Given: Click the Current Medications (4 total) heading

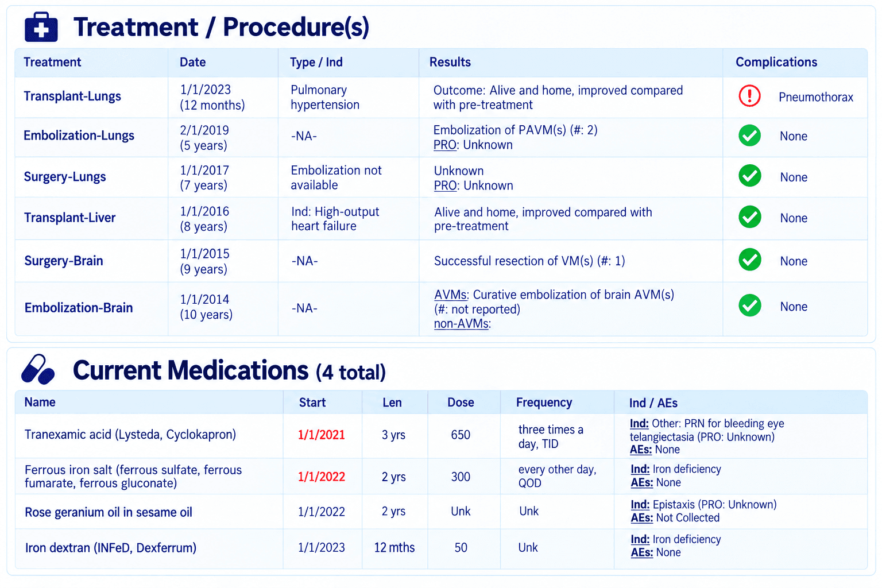Looking at the screenshot, I should [229, 370].
